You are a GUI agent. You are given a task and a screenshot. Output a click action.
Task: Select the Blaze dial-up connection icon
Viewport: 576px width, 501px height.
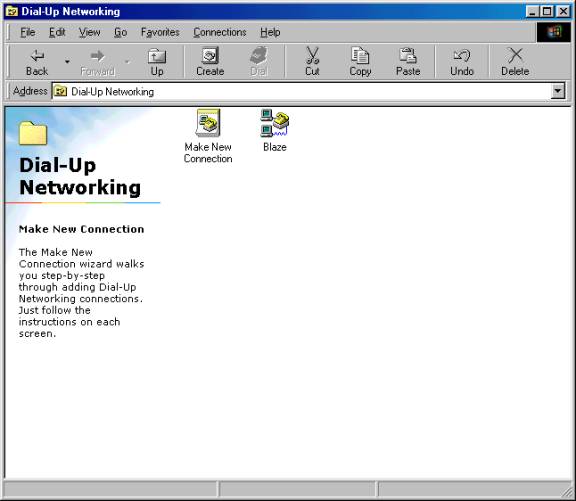[275, 130]
